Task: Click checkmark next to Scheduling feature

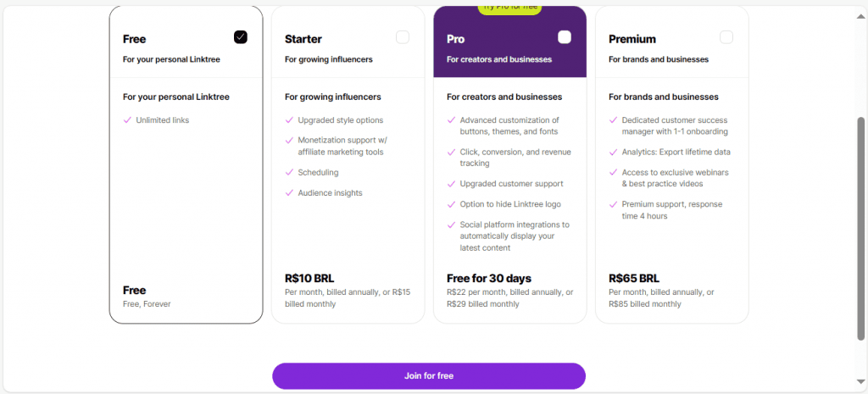Action: pyautogui.click(x=289, y=173)
